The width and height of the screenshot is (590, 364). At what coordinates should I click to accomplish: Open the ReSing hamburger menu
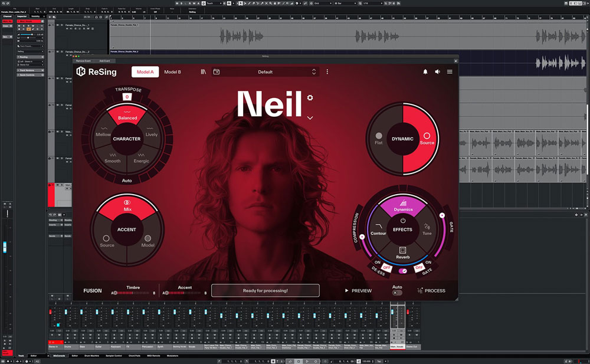pyautogui.click(x=450, y=72)
